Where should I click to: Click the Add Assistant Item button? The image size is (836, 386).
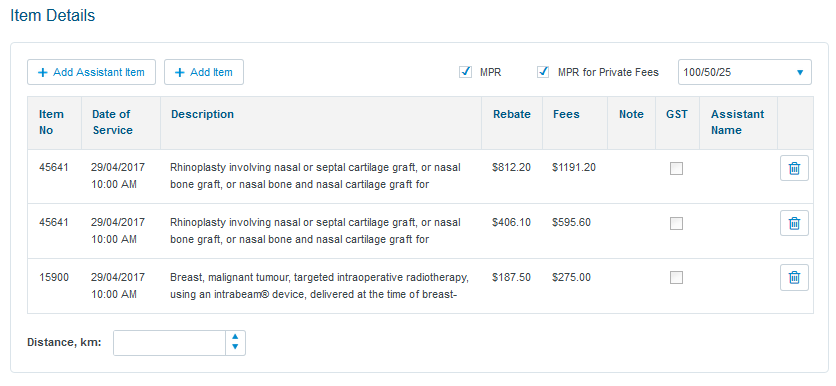pyautogui.click(x=91, y=72)
